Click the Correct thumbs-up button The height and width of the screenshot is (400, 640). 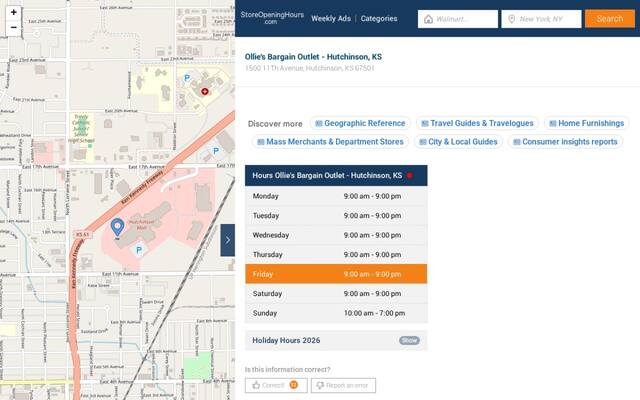click(276, 385)
